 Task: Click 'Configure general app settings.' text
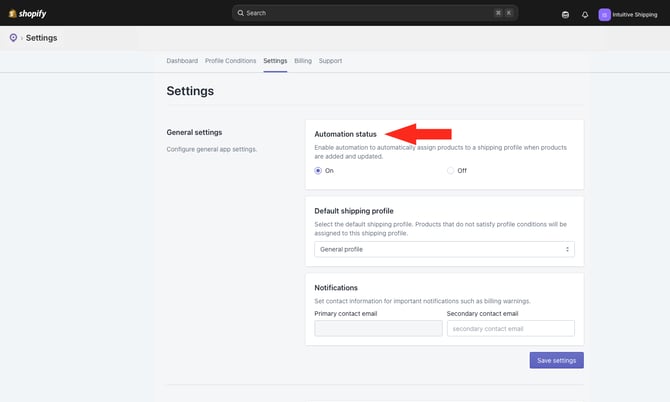point(212,149)
